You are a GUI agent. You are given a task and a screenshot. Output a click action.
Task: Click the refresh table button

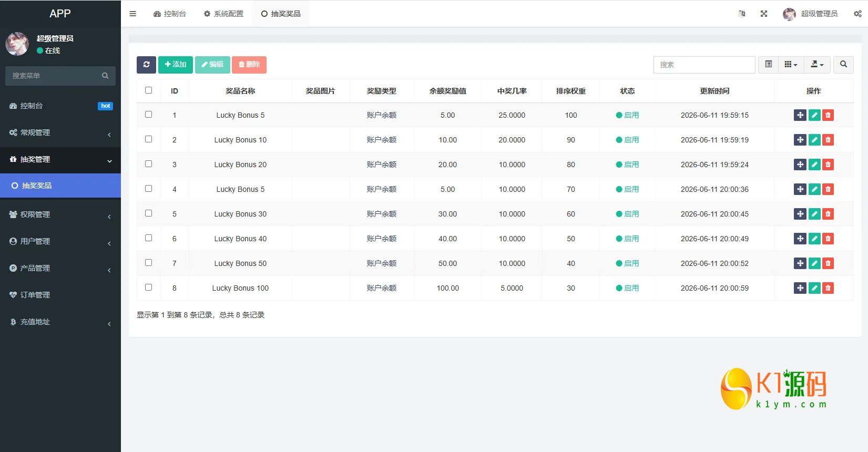(146, 65)
